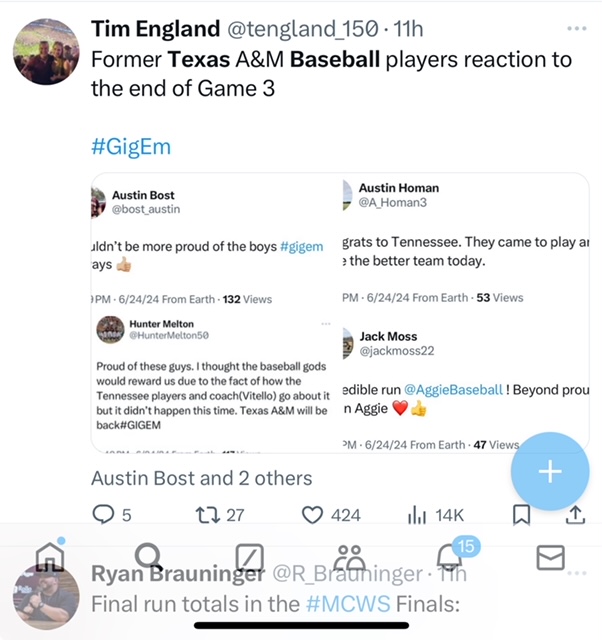Viewport: 602px width, 640px height.
Task: View tweet analytics bar chart icon
Action: tap(418, 515)
